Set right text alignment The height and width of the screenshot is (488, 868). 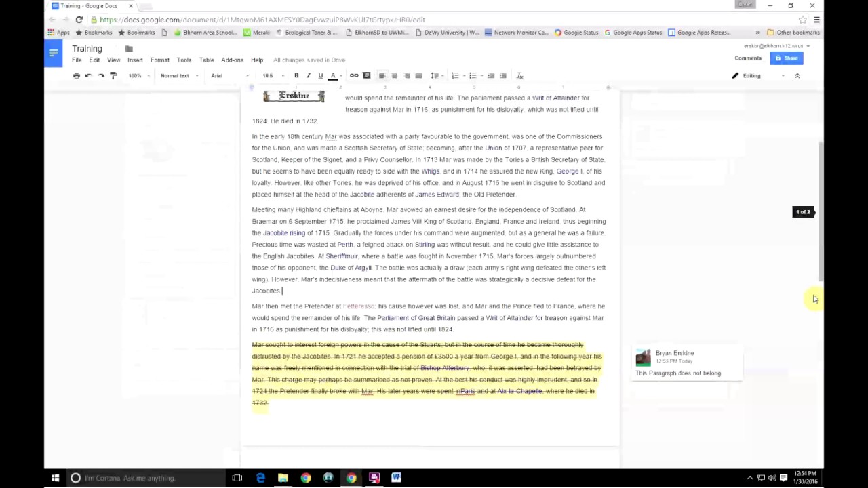407,75
